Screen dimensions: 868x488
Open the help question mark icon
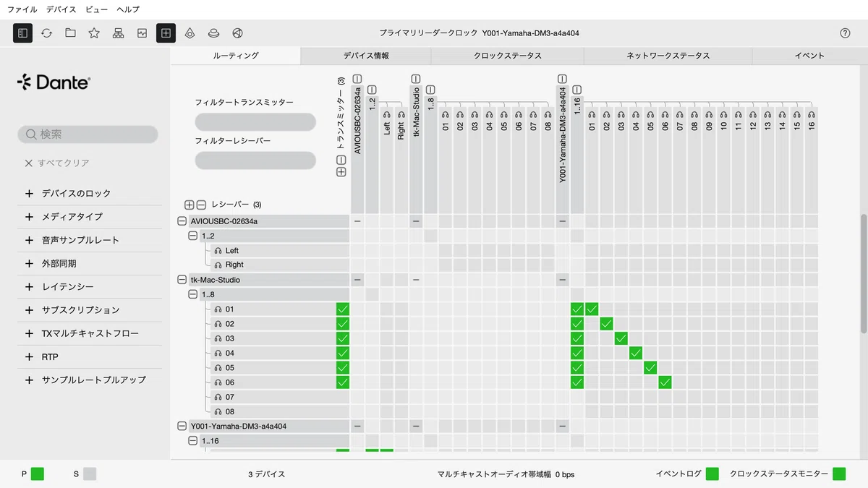tap(845, 33)
